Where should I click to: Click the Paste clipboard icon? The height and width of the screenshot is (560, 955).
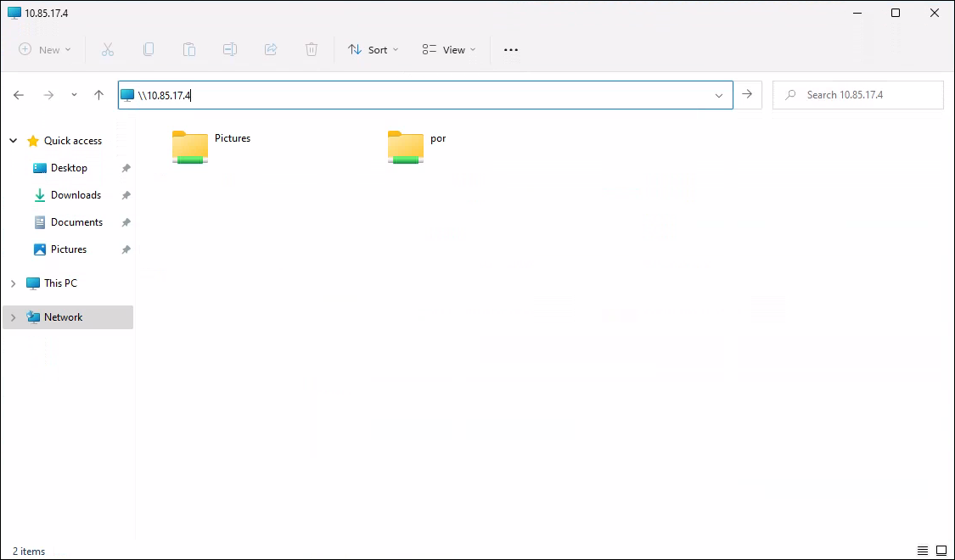[x=189, y=50]
